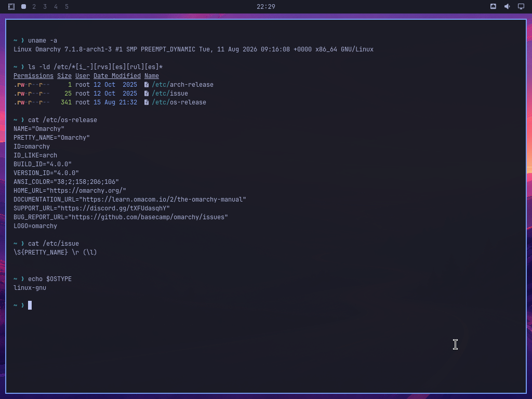Open the system monitor tray icon

(x=493, y=6)
